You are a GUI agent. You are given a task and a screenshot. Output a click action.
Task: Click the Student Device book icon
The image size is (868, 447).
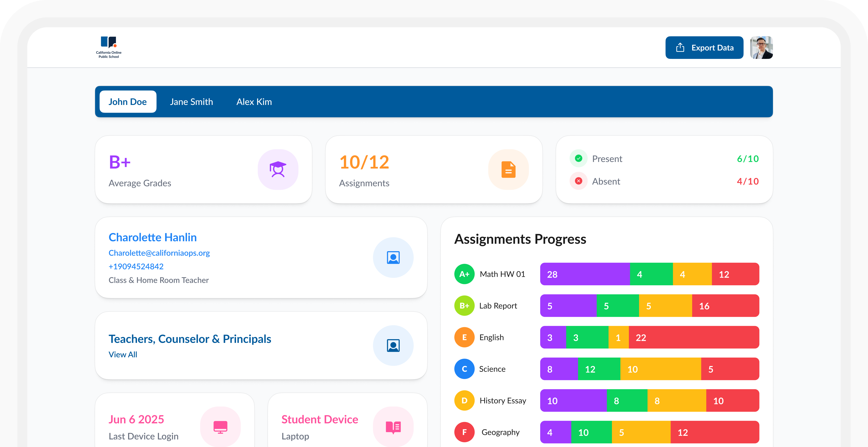point(393,427)
